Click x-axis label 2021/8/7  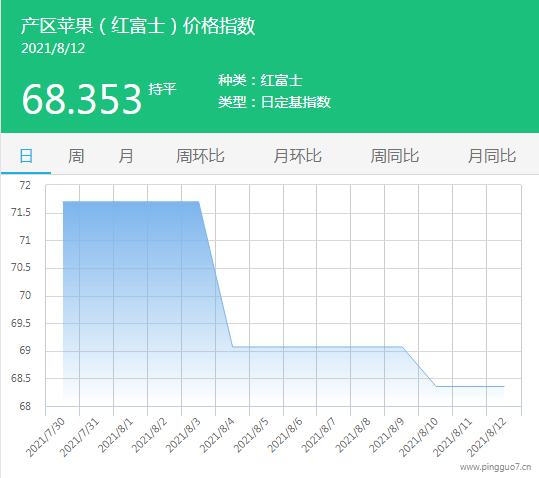click(x=318, y=435)
